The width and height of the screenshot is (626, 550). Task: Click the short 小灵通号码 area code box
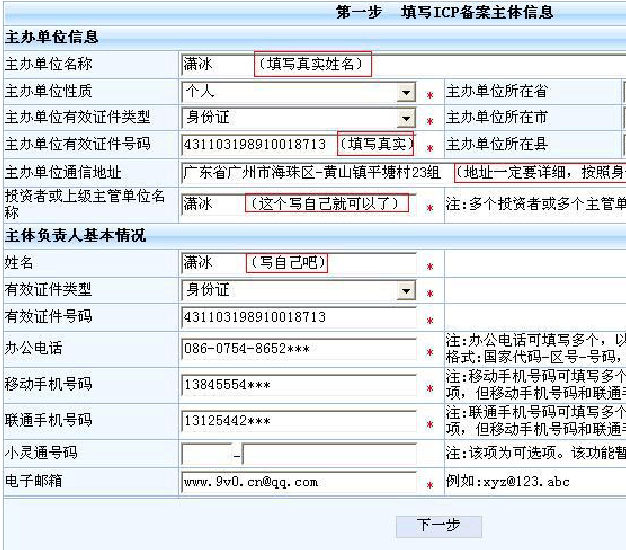[x=206, y=454]
